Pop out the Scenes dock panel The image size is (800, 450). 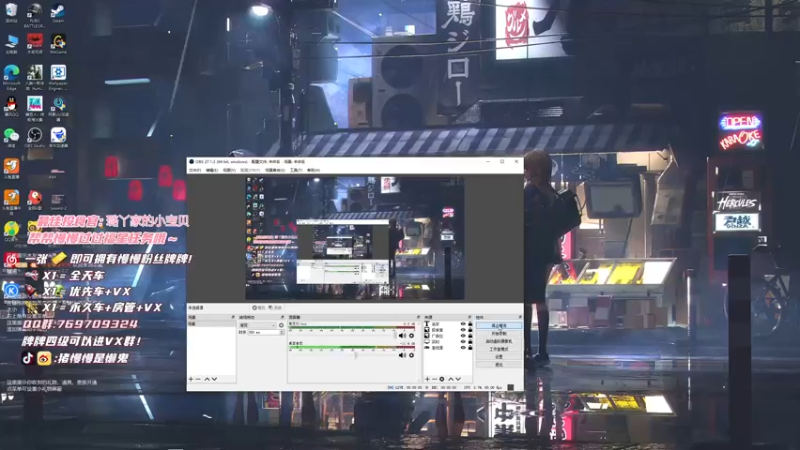point(233,317)
